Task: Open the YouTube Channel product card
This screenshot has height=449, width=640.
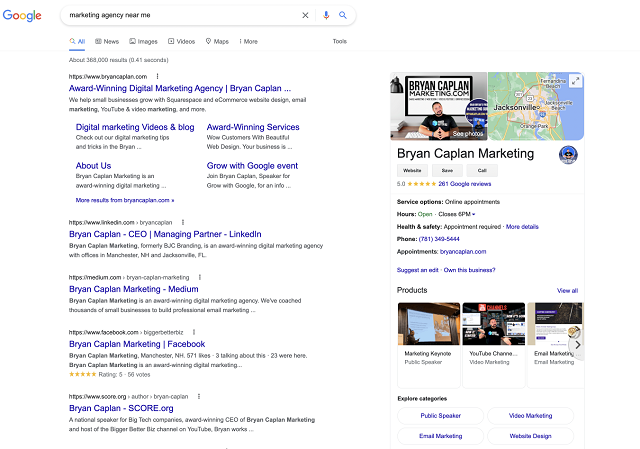Action: tap(494, 345)
